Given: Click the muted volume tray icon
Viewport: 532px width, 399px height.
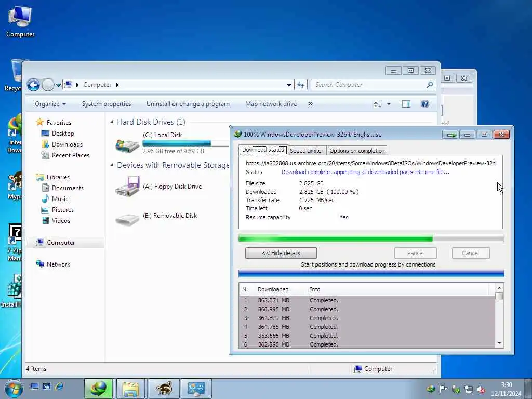Looking at the screenshot, I should [x=481, y=390].
